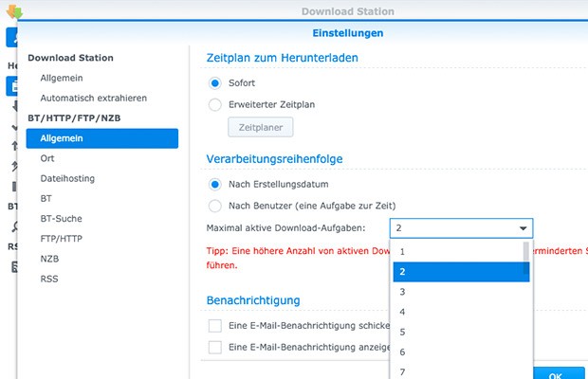Screen dimensions: 588x379
Task: Click the Maximal aktive Download-Aufgaben label
Action: click(x=285, y=228)
